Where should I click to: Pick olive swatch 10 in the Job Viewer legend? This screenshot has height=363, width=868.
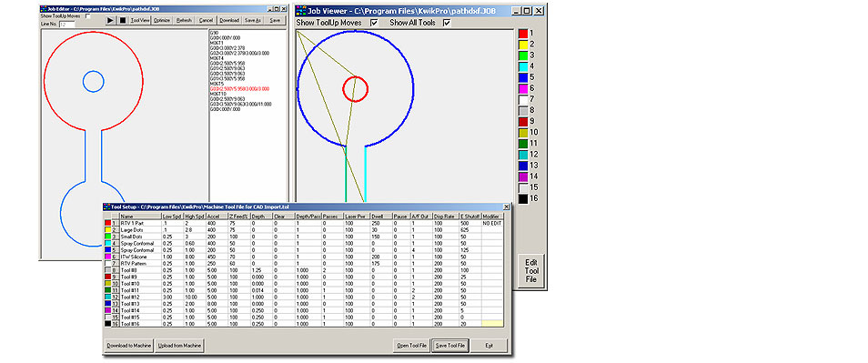pyautogui.click(x=522, y=132)
